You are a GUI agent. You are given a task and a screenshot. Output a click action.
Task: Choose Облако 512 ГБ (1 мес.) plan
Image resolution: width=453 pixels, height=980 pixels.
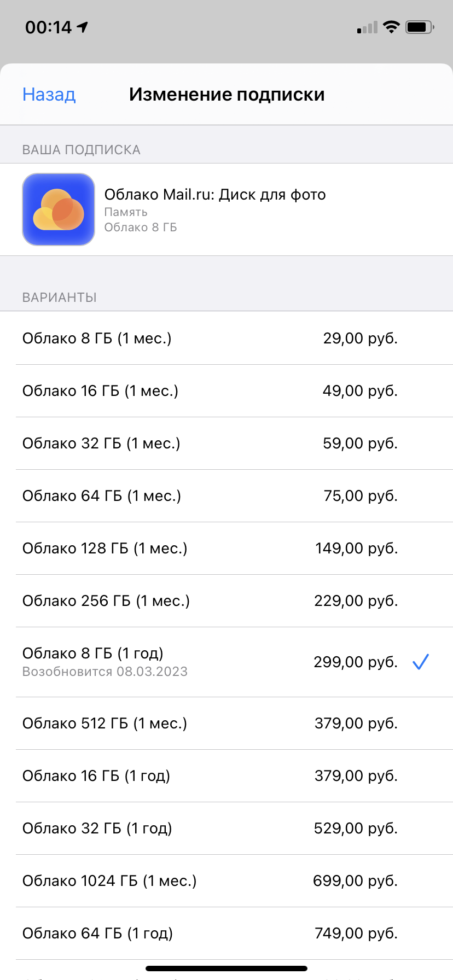[226, 724]
